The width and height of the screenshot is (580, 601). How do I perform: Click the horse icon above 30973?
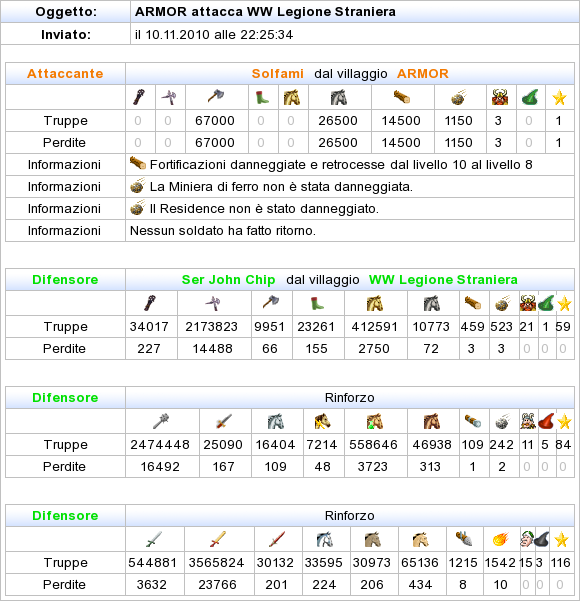tap(373, 539)
